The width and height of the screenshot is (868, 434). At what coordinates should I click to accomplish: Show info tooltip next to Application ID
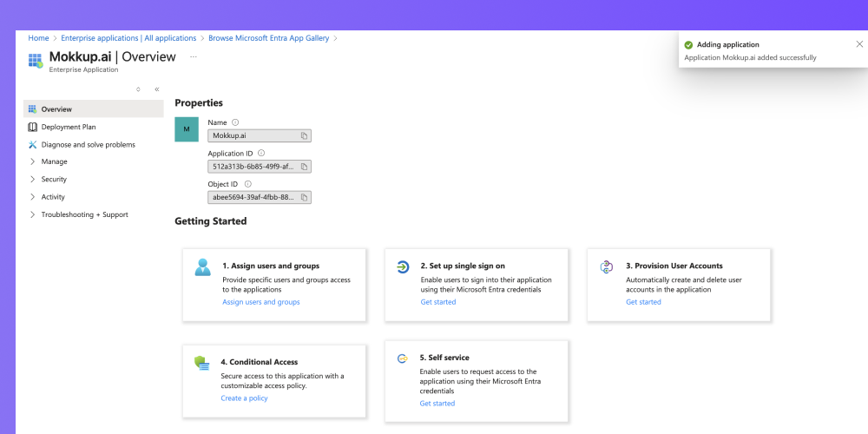(261, 154)
